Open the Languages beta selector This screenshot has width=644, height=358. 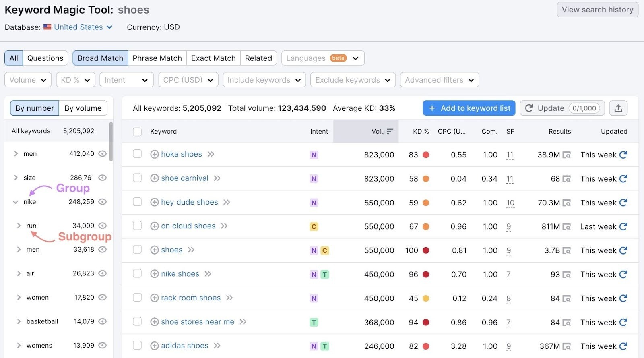pyautogui.click(x=323, y=58)
